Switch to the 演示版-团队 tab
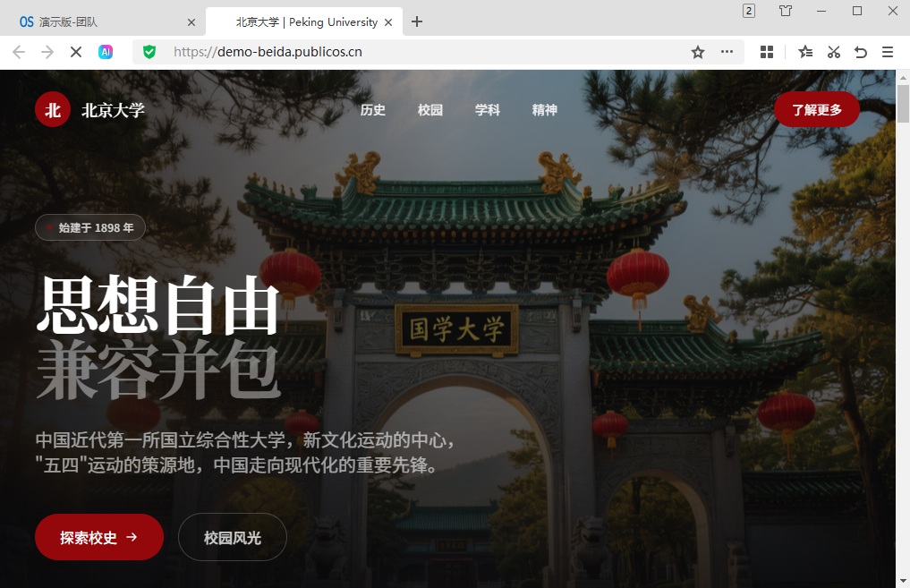Screen dimensions: 910x588 click(x=102, y=22)
